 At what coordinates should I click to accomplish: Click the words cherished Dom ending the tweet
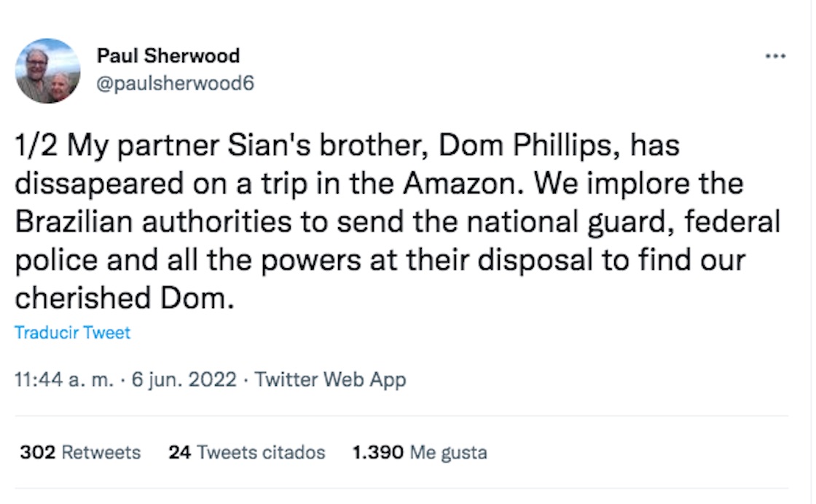(125, 297)
